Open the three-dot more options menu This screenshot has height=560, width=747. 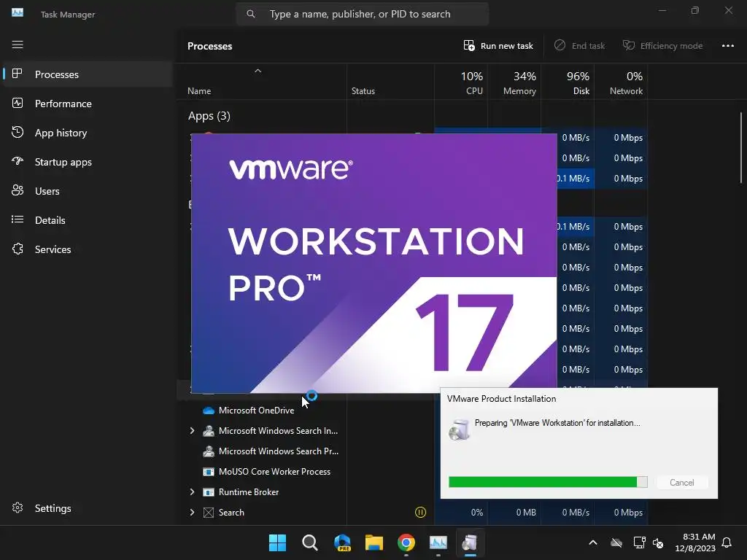pos(728,46)
